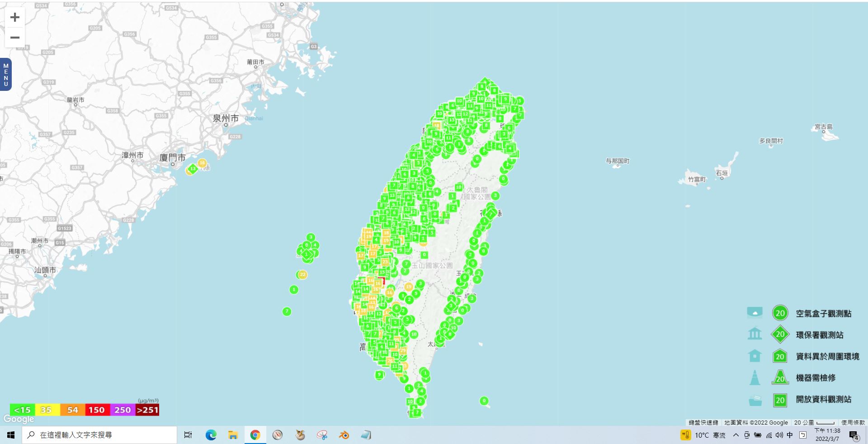Click the yellow 35 color scale swatch

(47, 410)
